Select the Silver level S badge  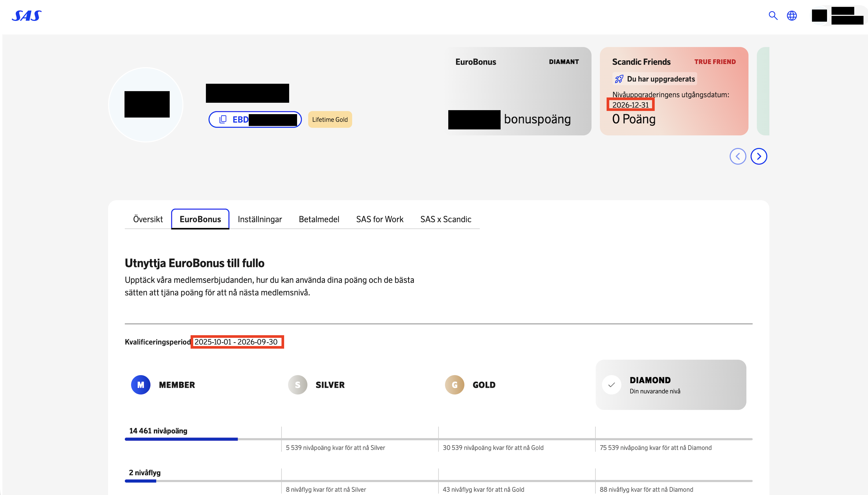[298, 385]
